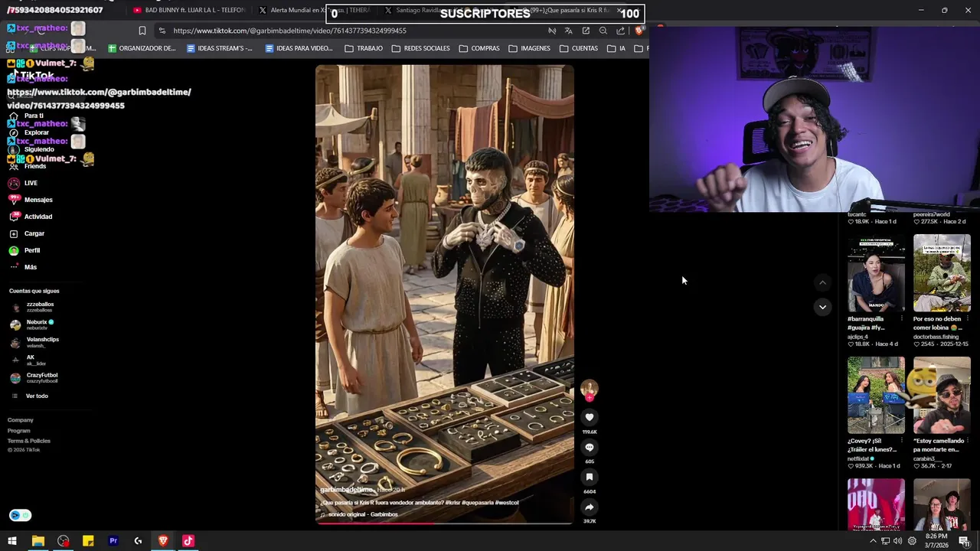Click 'sonido original - Garbimbos' sound link
This screenshot has width=980, height=551.
[363, 514]
